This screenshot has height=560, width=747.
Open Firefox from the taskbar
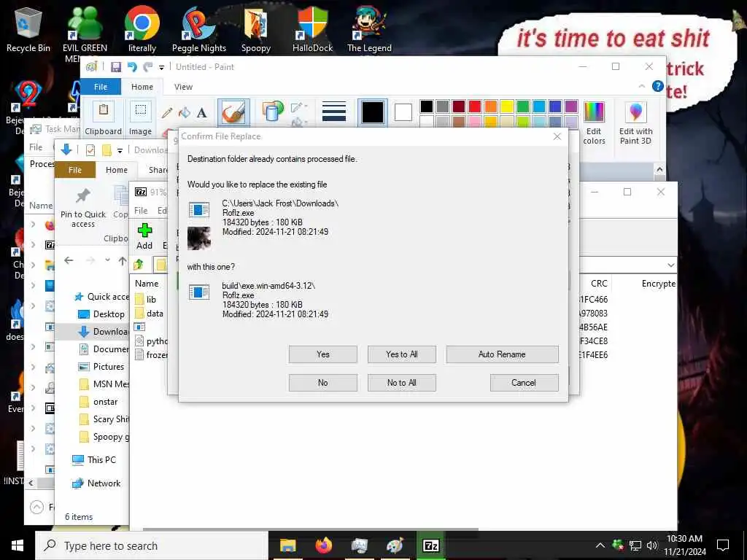tap(323, 545)
